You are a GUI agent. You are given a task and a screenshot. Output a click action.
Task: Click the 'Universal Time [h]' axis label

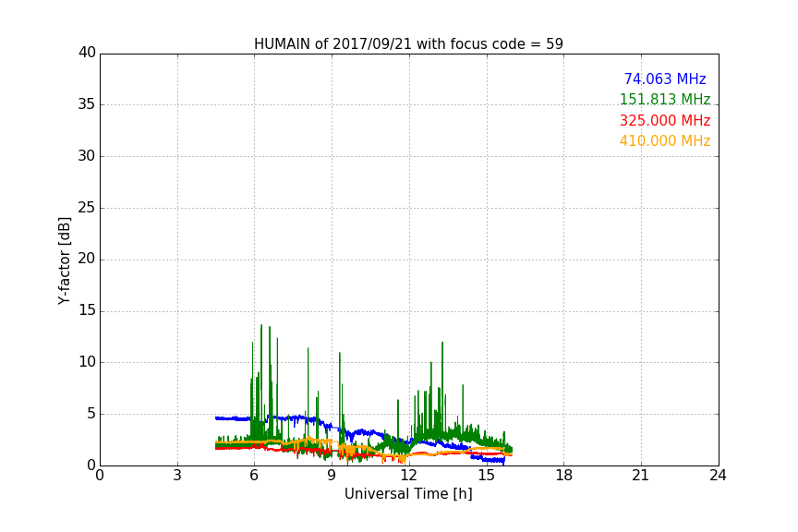[408, 494]
